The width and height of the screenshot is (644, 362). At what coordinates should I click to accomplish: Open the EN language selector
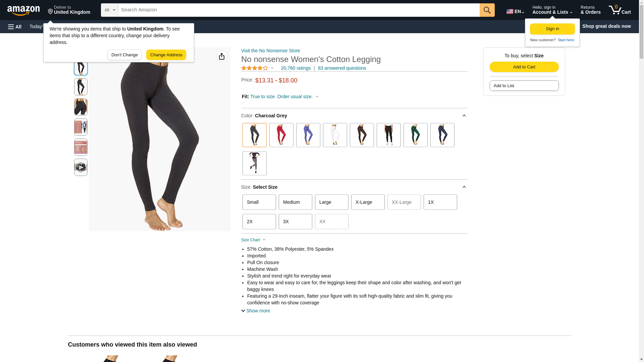515,11
